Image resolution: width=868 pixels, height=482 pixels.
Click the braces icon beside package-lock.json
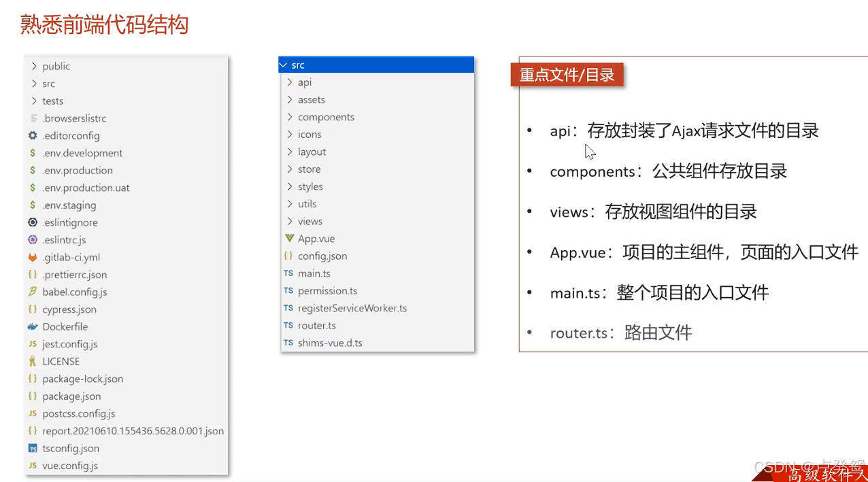coord(33,379)
